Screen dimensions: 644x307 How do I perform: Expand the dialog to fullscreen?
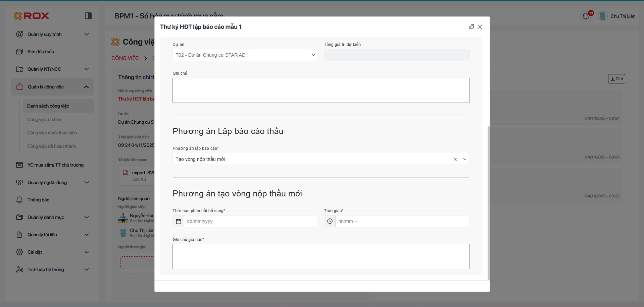tap(471, 26)
